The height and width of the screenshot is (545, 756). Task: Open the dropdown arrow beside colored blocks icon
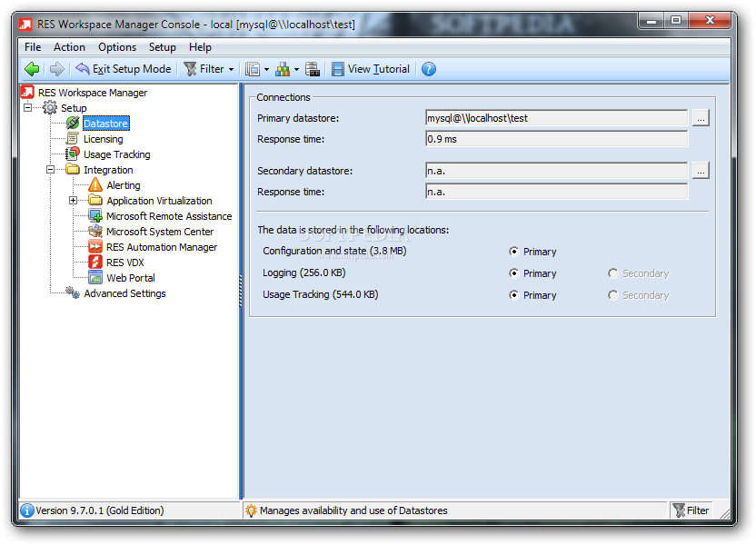(296, 70)
